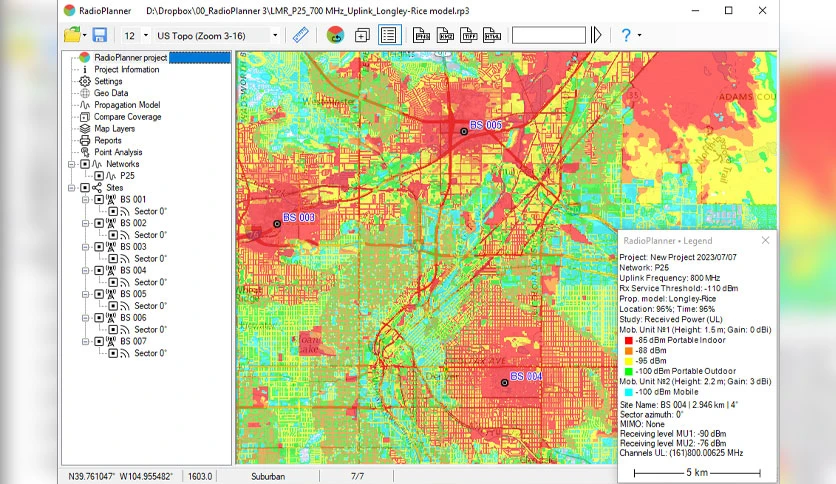This screenshot has height=484, width=836.
Task: Export the coverage to KMZ
Action: (x=445, y=35)
